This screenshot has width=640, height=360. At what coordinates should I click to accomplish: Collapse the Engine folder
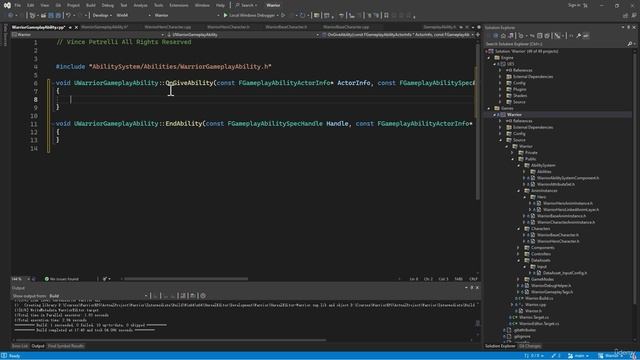(489, 58)
